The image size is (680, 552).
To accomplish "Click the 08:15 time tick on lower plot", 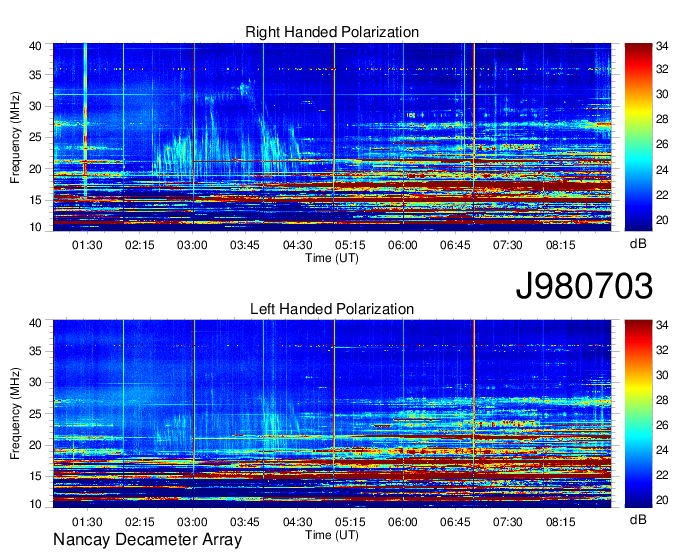I will point(560,522).
